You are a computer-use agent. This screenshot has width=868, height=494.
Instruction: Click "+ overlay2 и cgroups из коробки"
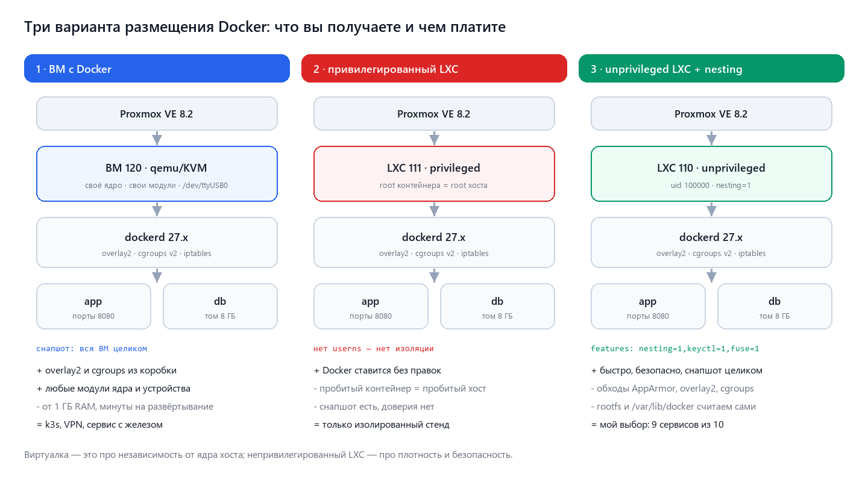pos(107,370)
